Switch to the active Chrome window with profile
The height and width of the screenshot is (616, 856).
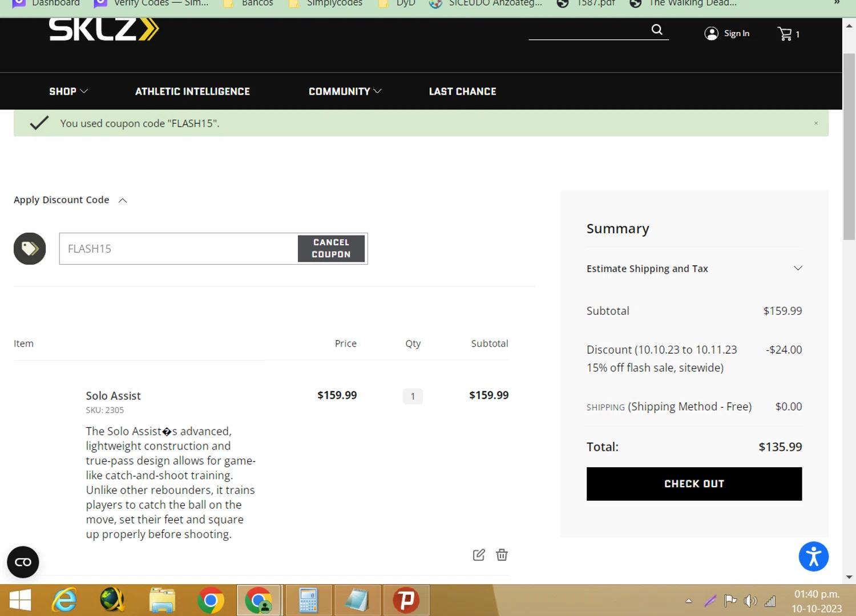(x=259, y=601)
